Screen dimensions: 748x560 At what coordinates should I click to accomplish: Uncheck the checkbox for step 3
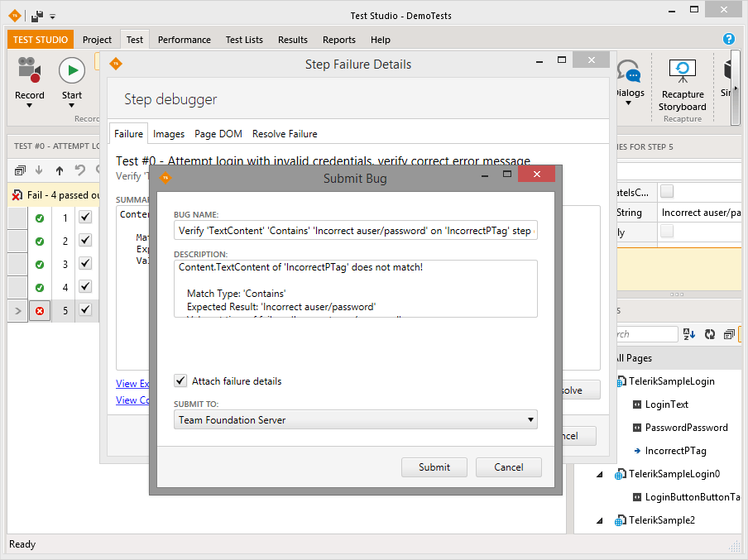pos(85,263)
